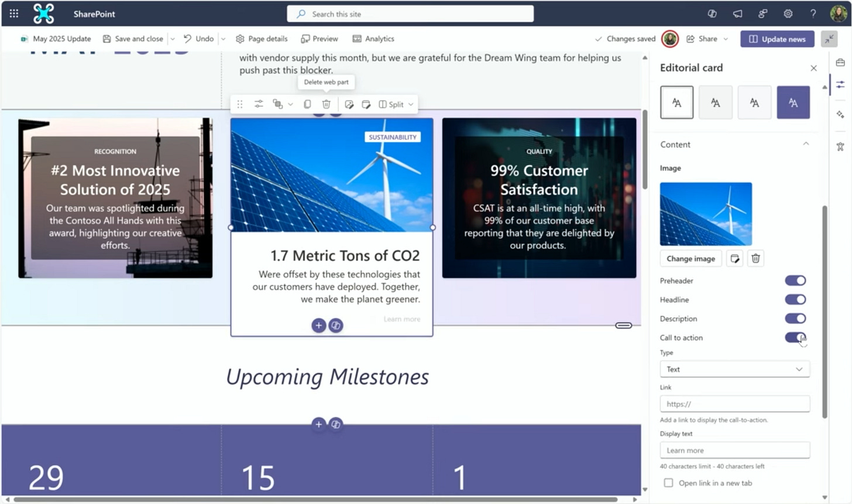Duplicate the web part
This screenshot has height=504, width=852.
(307, 104)
